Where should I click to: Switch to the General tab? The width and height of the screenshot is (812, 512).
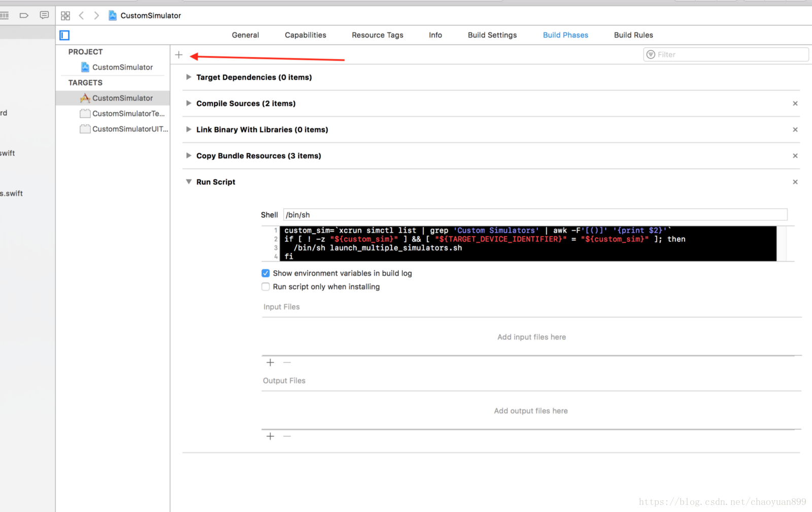click(245, 35)
